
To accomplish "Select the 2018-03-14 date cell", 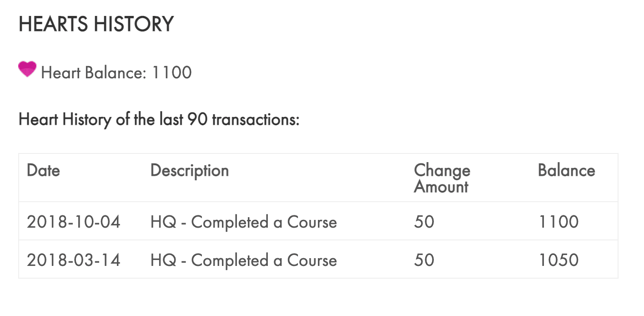I will [74, 260].
